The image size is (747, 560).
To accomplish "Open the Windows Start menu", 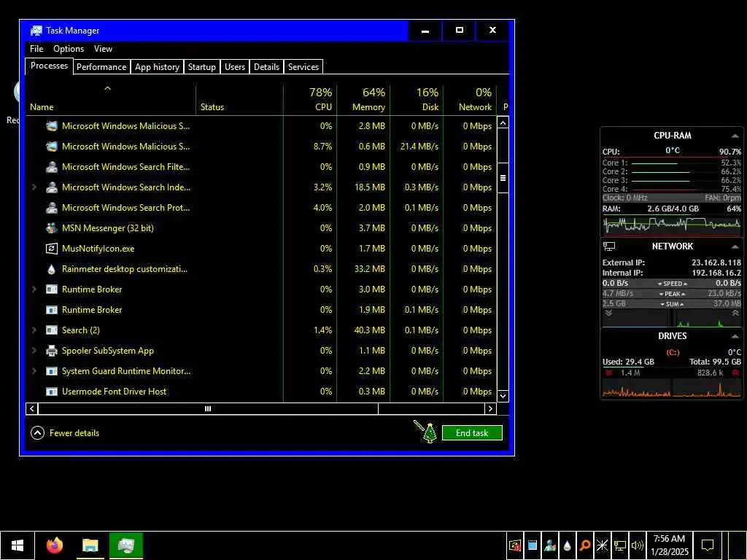I will coord(18,545).
